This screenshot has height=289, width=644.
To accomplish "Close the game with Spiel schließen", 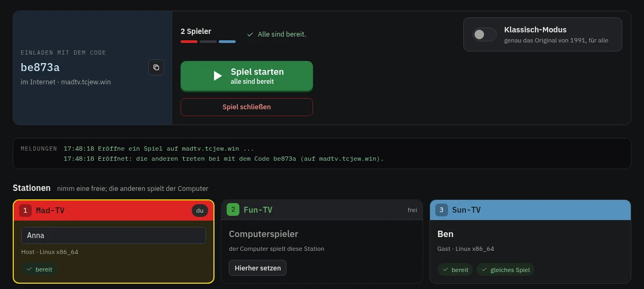I will 247,107.
